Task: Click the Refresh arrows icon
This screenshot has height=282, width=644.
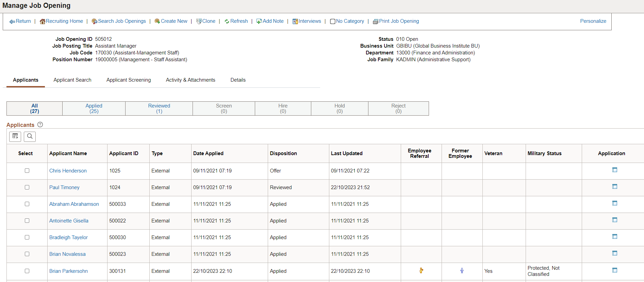Action: 227,21
